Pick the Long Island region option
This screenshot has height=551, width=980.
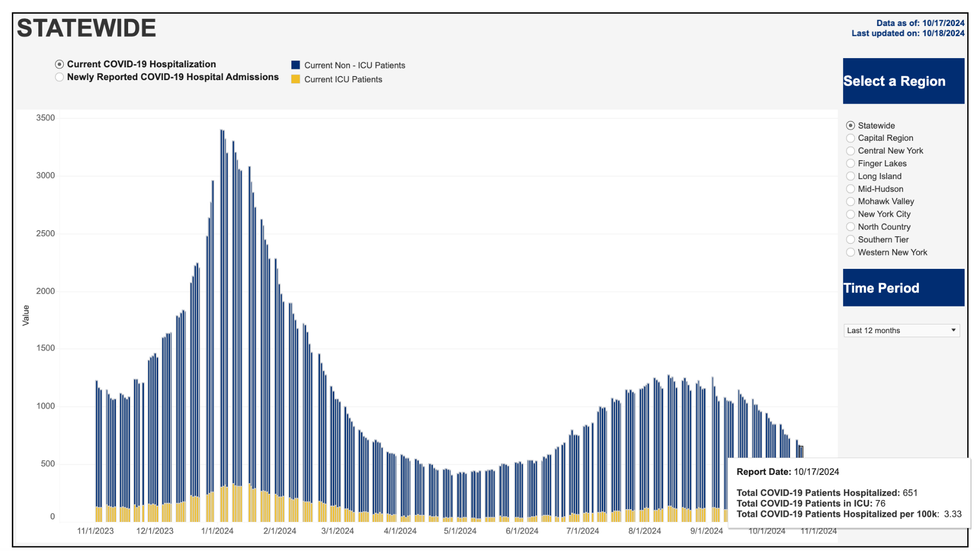click(x=850, y=176)
